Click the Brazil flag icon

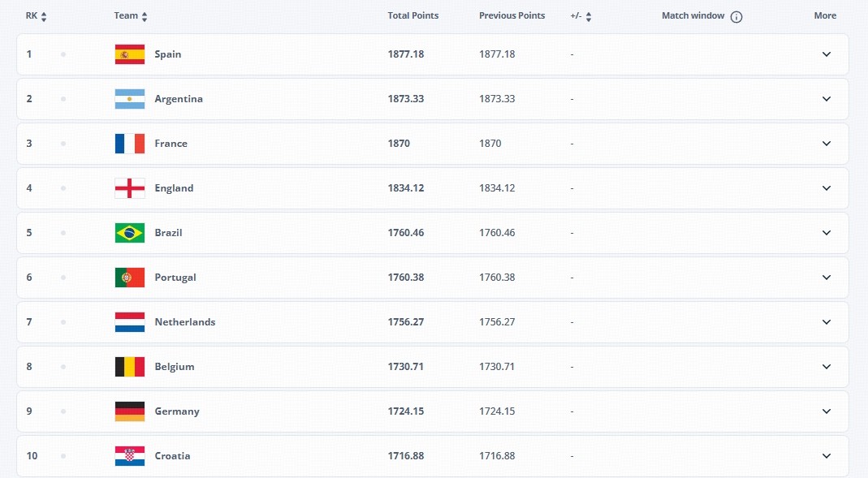coord(130,233)
